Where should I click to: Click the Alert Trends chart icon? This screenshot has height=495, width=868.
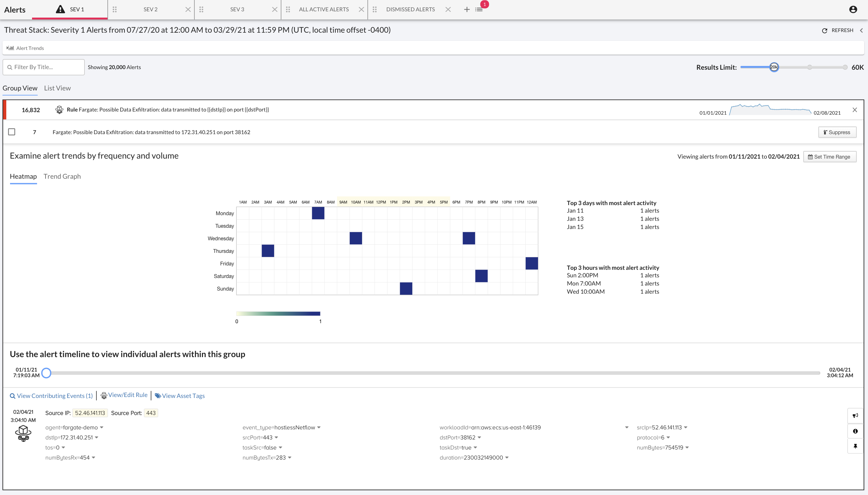coord(10,48)
